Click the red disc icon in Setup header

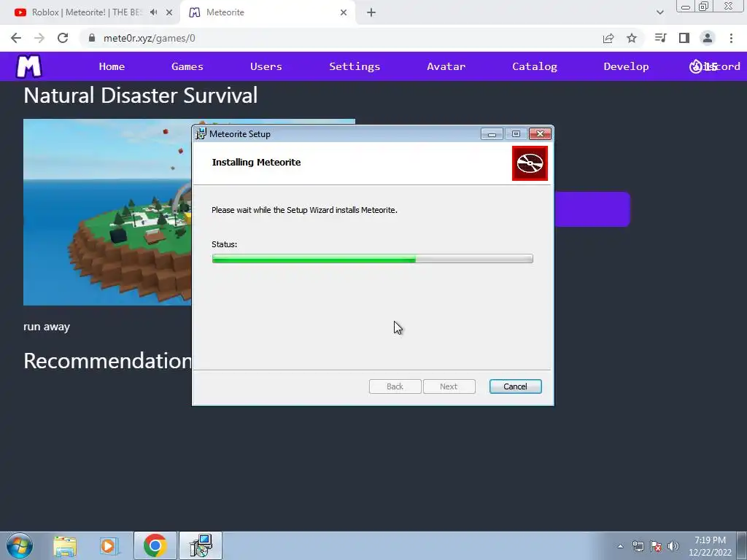pos(530,163)
